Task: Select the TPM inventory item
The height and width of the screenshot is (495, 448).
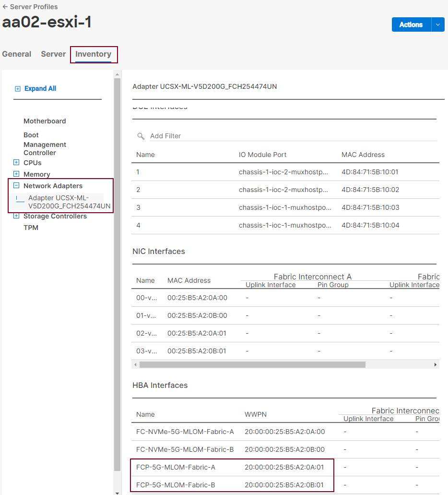Action: click(31, 228)
